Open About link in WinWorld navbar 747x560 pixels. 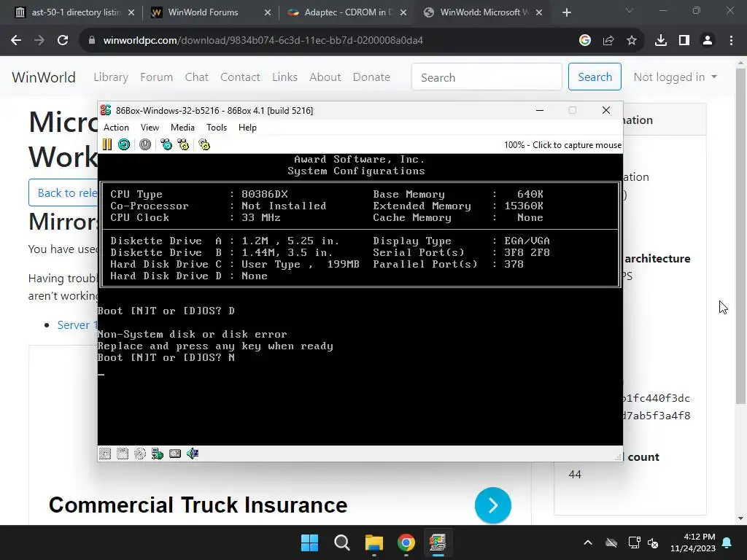point(325,77)
